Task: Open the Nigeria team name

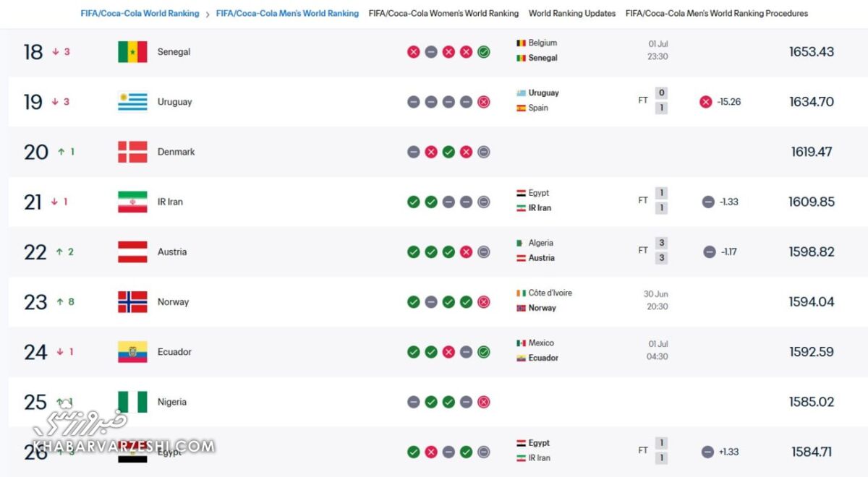Action: click(x=172, y=402)
